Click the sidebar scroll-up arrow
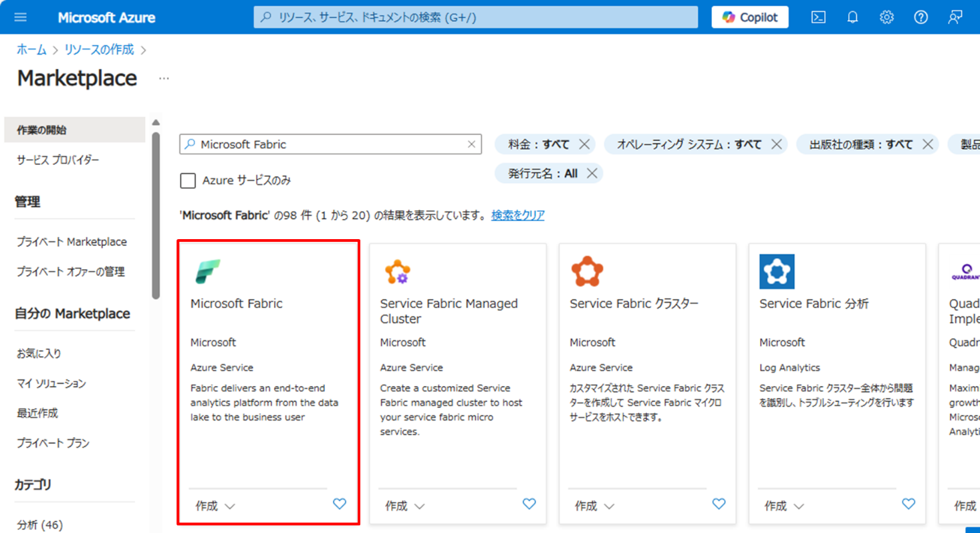The height and width of the screenshot is (533, 980). point(156,122)
